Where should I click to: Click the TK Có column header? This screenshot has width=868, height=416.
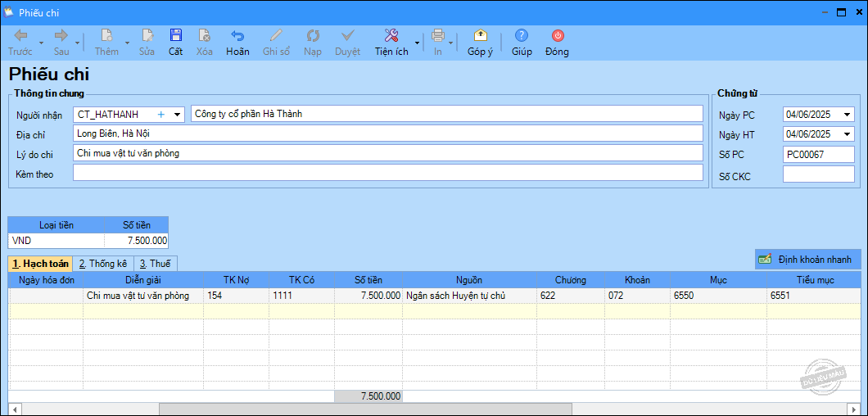click(301, 280)
